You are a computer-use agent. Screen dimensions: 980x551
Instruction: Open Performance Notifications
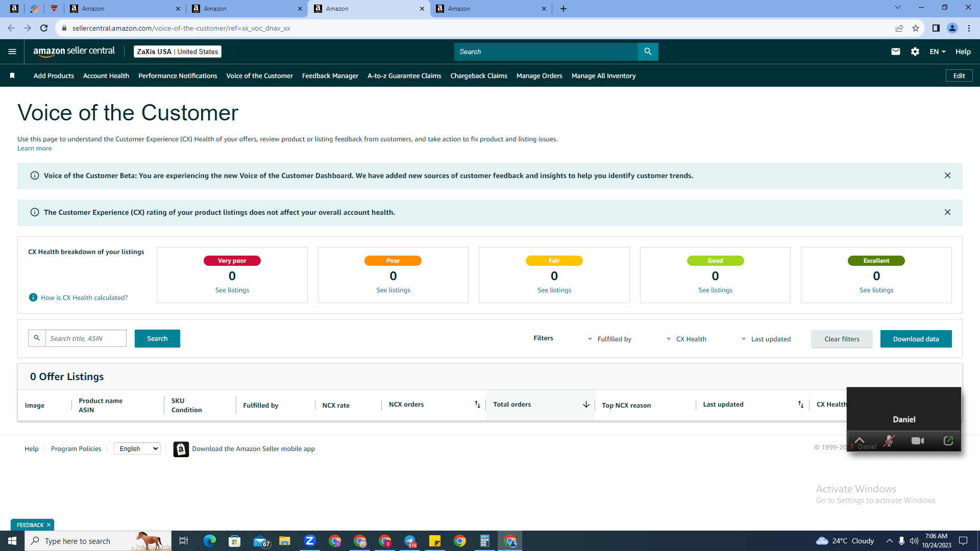tap(178, 76)
